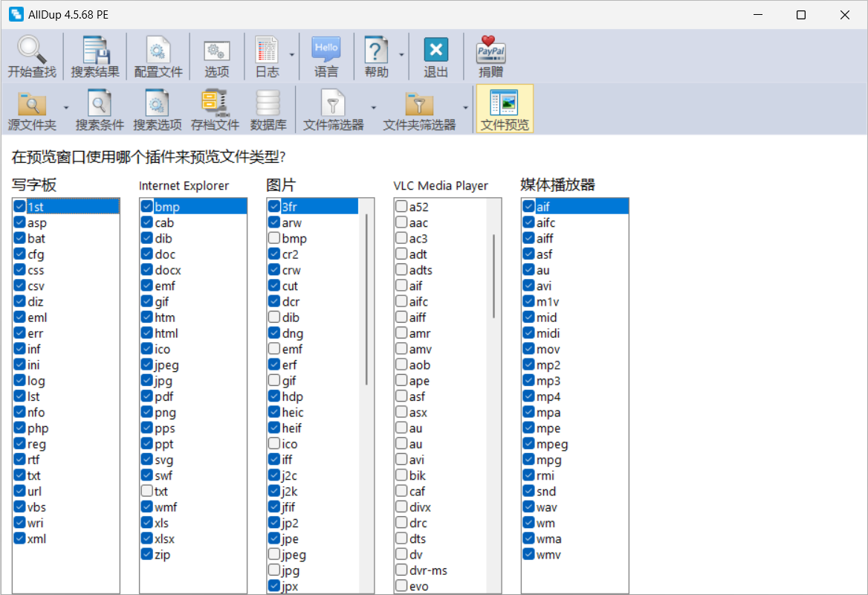This screenshot has height=595, width=868.
Task: Uncheck the asp checkbox in 写字板 list
Action: tap(19, 223)
